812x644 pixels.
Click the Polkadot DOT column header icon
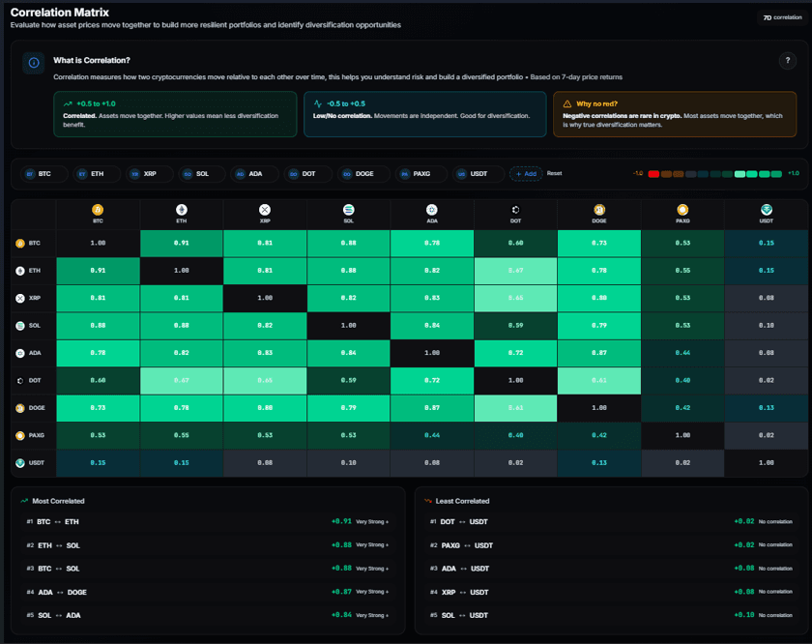(x=515, y=209)
